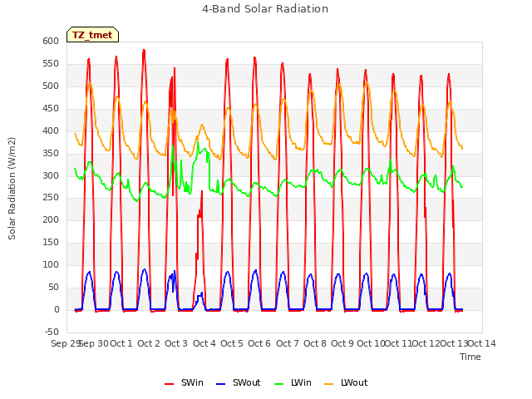Click the Oct 6 date tick label

tap(259, 343)
